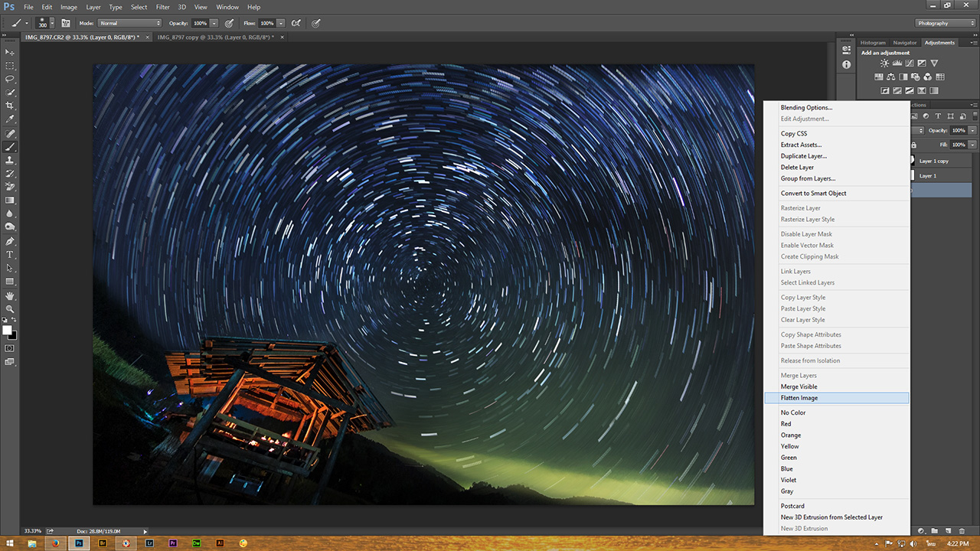
Task: Add a Channel Mixer adjustment
Action: [x=928, y=77]
